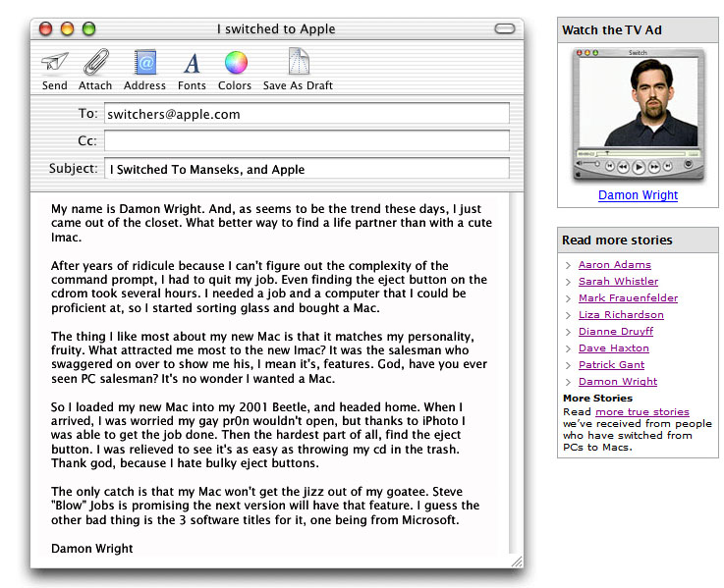
Task: Click the Subject field
Action: [x=307, y=169]
